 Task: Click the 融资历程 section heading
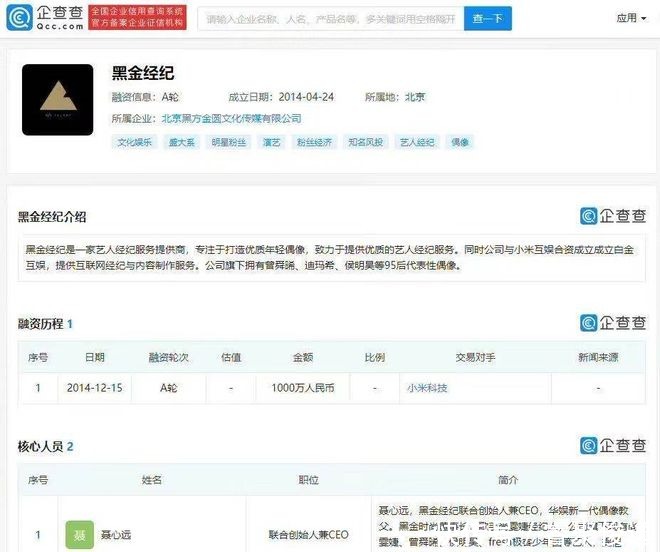45,324
